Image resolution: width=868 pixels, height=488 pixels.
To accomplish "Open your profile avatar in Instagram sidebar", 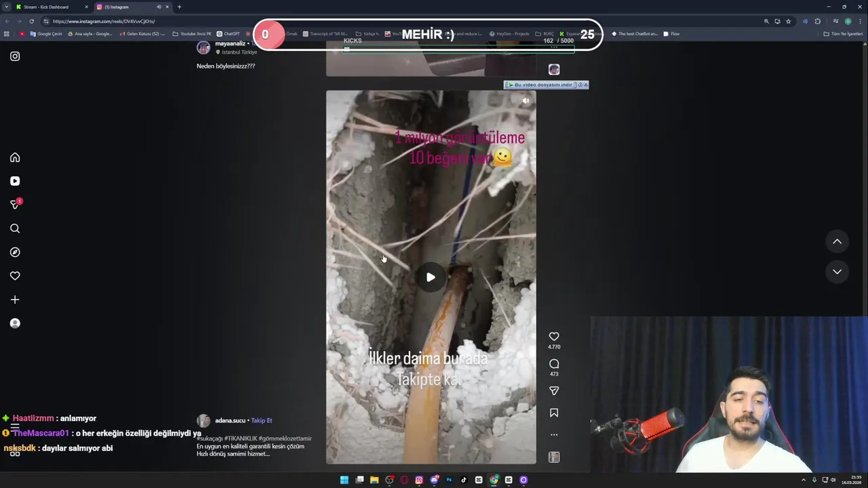I will click(15, 323).
